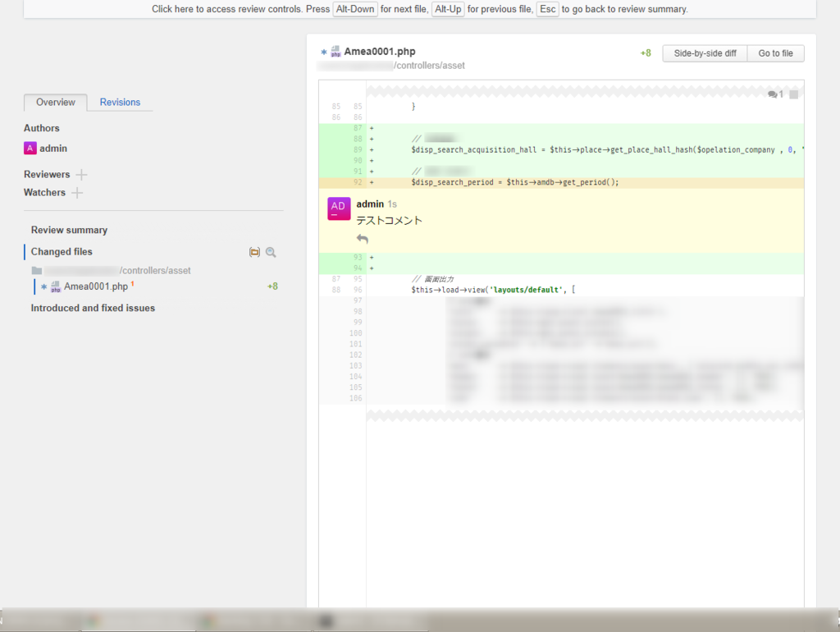This screenshot has width=840, height=632.
Task: Click the comment count bubble icon
Action: pyautogui.click(x=773, y=94)
